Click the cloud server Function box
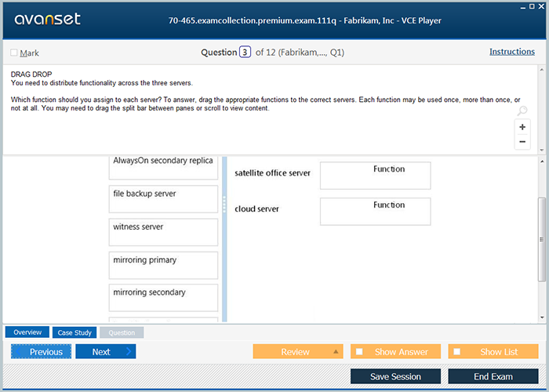The height and width of the screenshot is (392, 549). (376, 212)
